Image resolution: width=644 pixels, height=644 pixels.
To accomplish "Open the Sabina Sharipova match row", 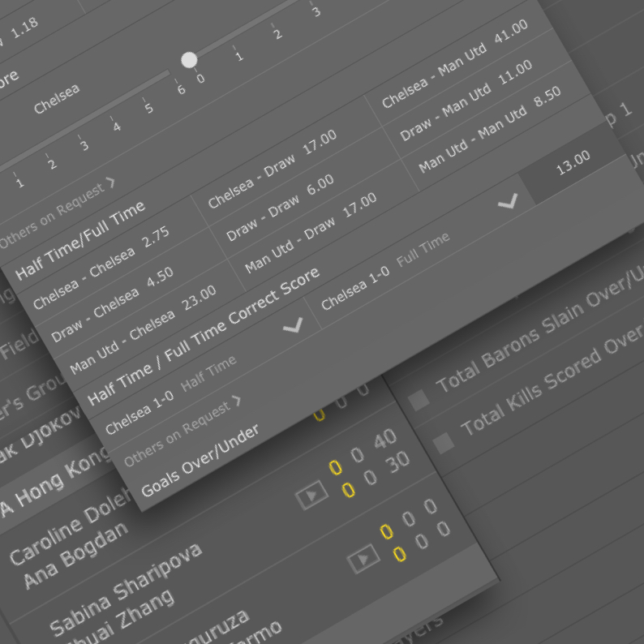I will 125,588.
